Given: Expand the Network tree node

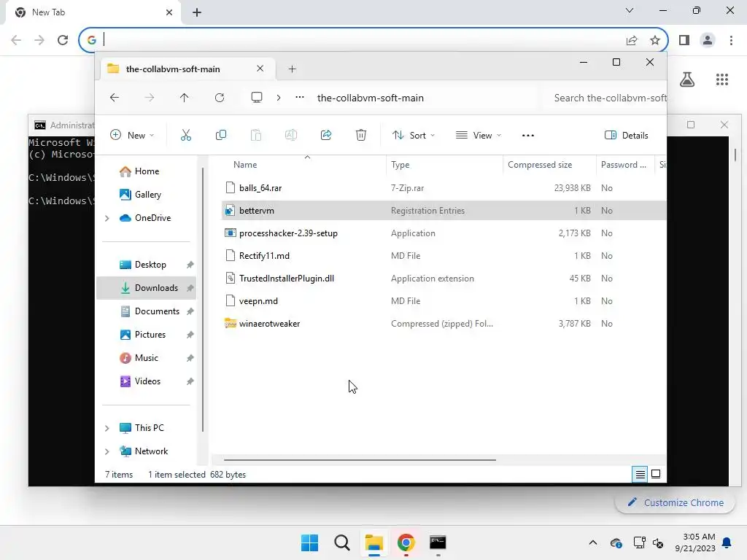Looking at the screenshot, I should click(x=107, y=451).
